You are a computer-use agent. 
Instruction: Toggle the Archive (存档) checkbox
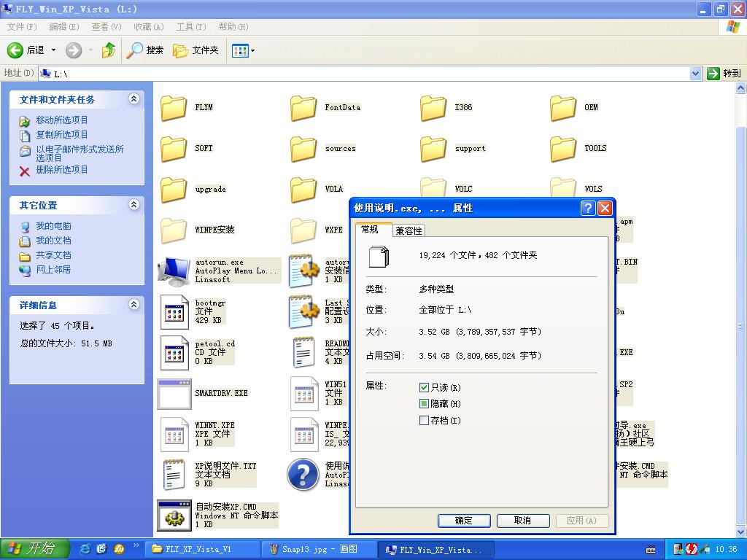(x=424, y=421)
